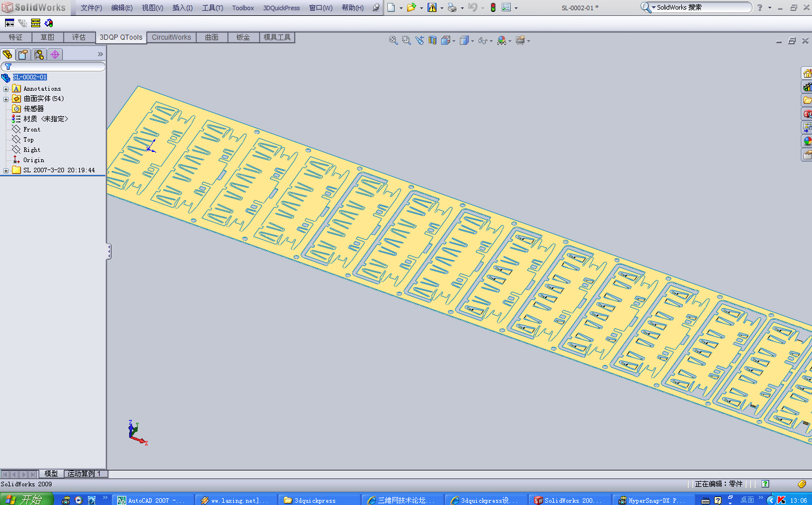This screenshot has height=505, width=812.
Task: Click the Windows 开始 Start button
Action: tap(27, 499)
